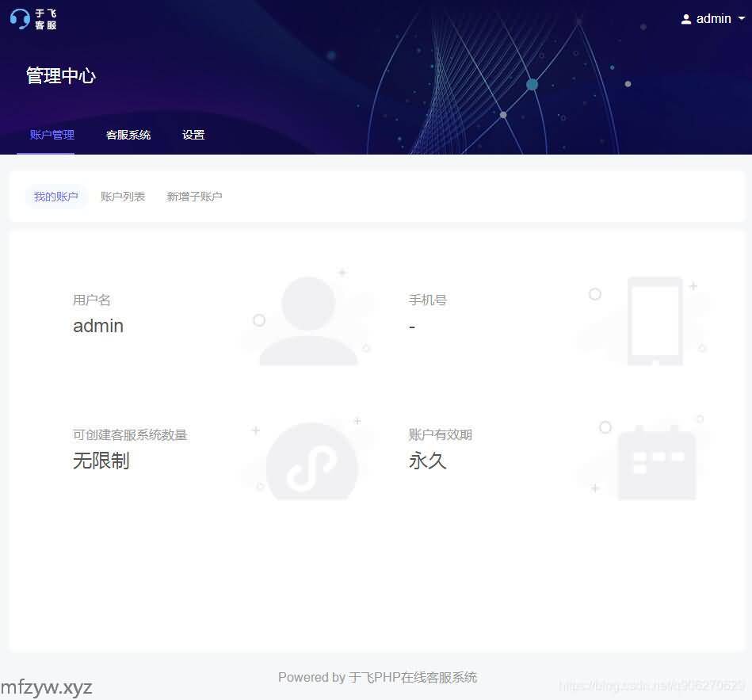Click the Powered by 于飞PHP在线客服系统 footer
The height and width of the screenshot is (700, 752).
click(377, 677)
